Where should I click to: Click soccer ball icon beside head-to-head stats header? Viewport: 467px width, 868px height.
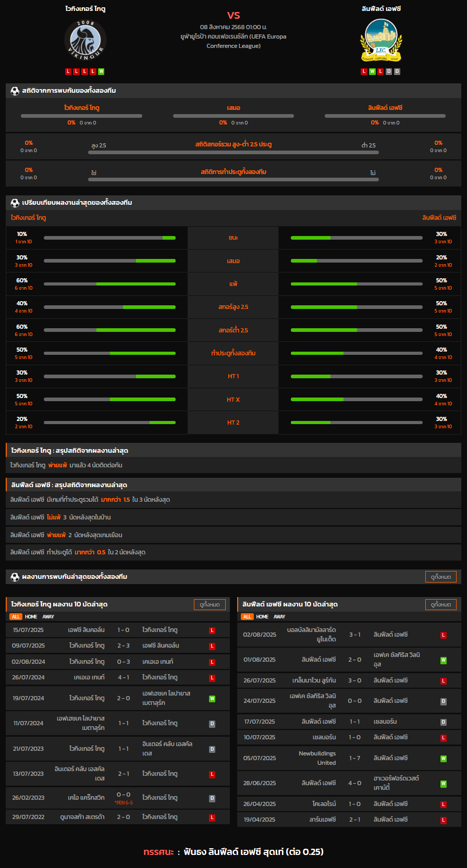[15, 91]
